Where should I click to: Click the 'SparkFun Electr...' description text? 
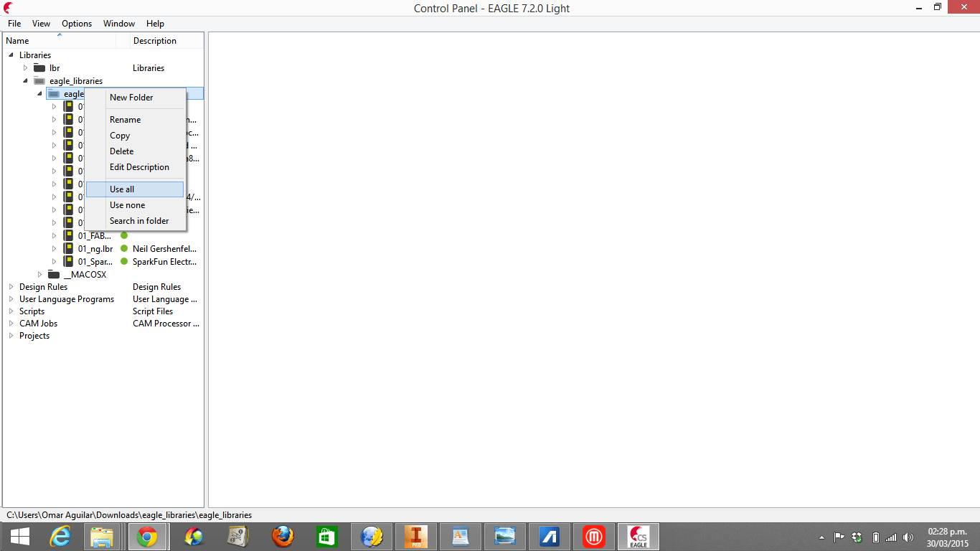(x=164, y=262)
